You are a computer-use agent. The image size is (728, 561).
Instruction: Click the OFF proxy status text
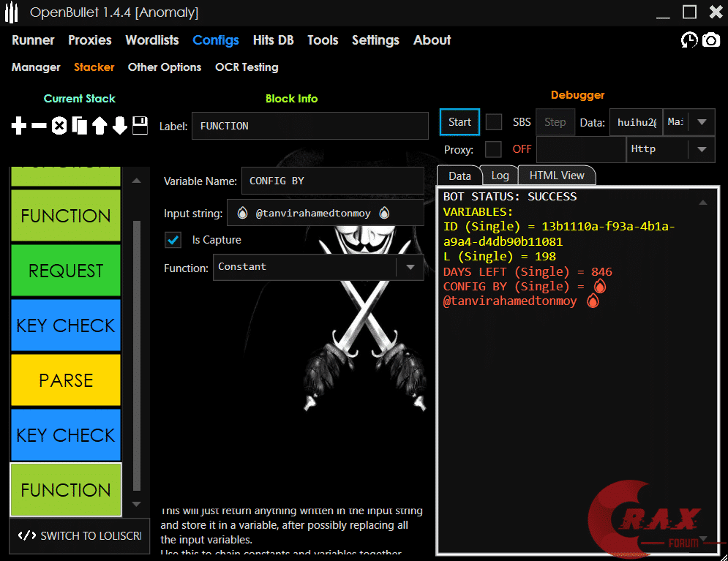point(522,149)
